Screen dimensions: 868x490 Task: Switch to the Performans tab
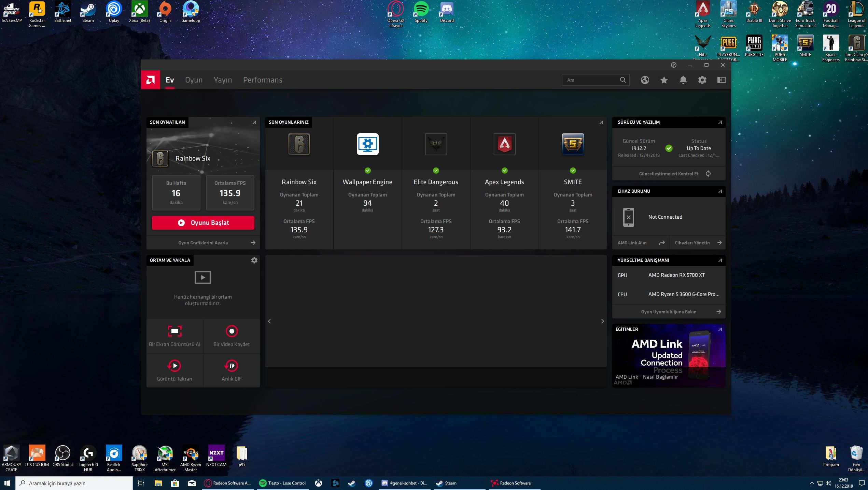coord(263,80)
